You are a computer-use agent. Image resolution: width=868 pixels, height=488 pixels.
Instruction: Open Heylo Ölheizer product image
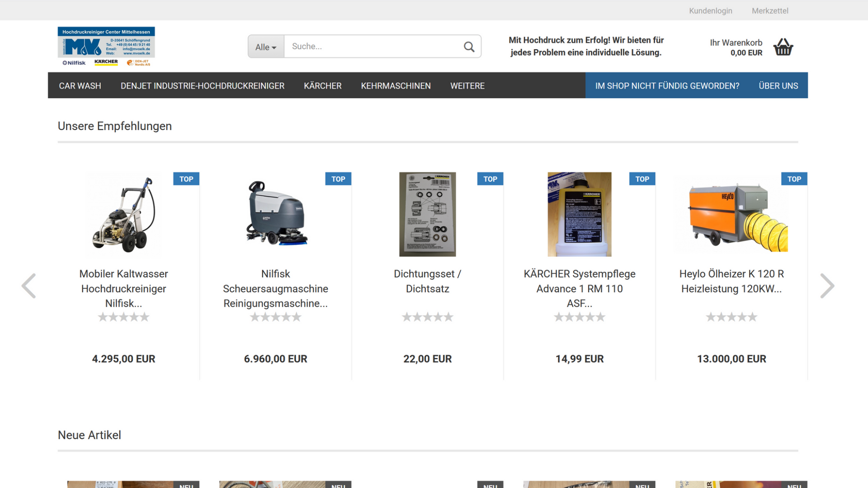[x=731, y=214]
